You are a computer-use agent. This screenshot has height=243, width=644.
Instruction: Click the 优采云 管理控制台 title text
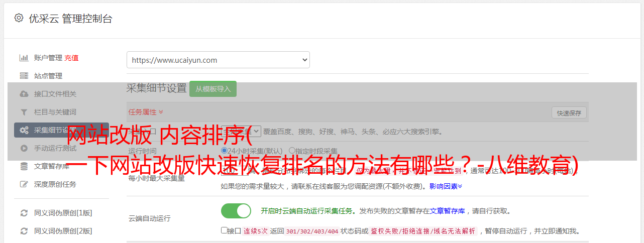(x=70, y=19)
